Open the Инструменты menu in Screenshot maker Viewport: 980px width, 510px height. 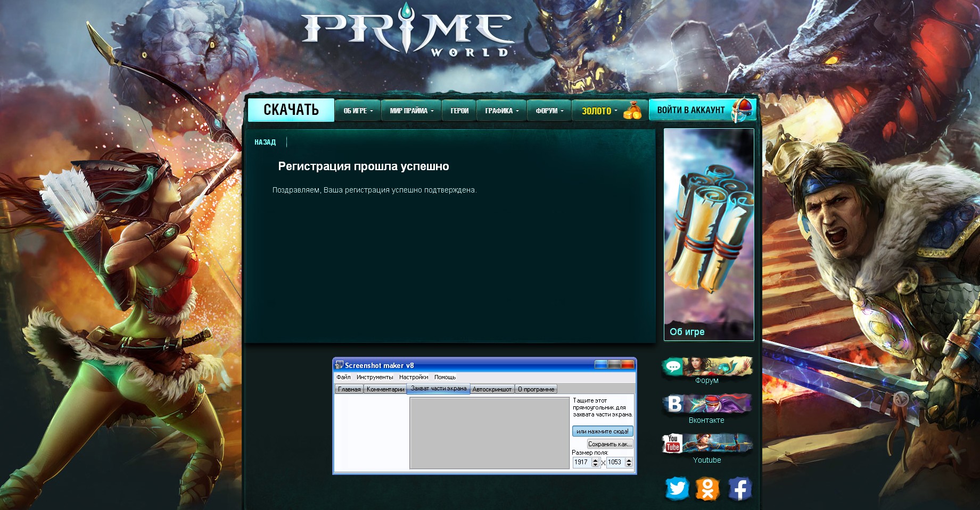[x=375, y=377]
